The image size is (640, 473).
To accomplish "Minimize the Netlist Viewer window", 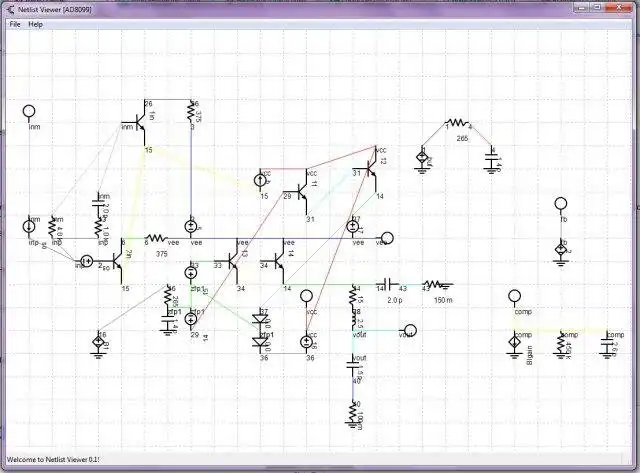I will pos(581,7).
